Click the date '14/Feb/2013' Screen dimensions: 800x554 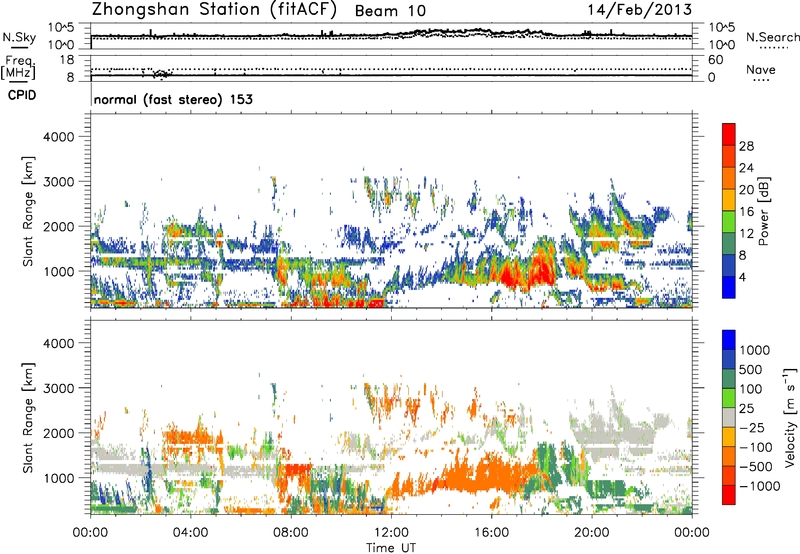[x=640, y=10]
